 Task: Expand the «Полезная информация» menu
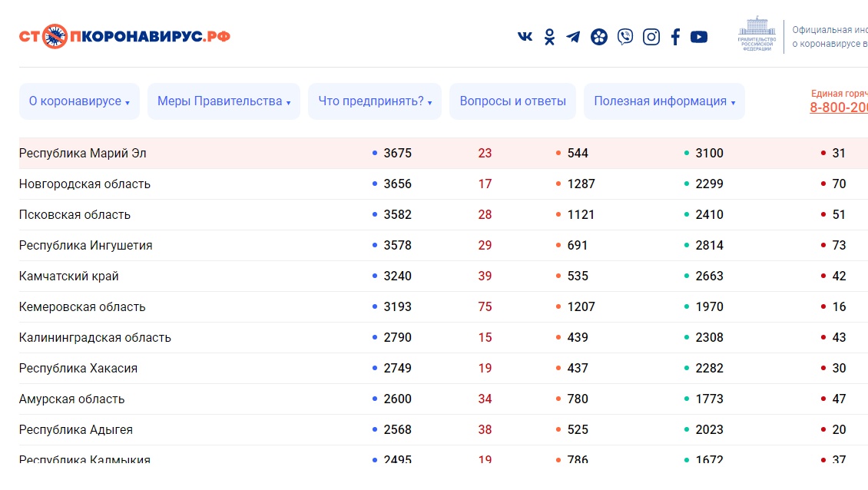(664, 101)
